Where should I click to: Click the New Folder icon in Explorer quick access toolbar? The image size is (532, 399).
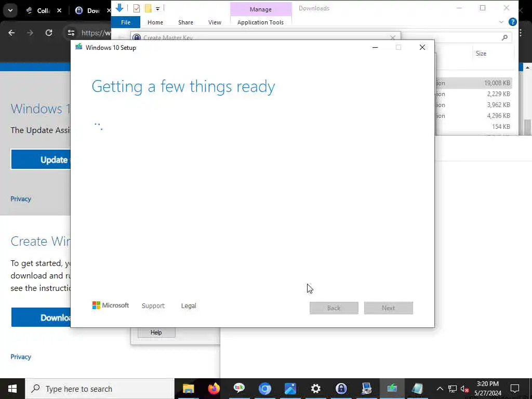coord(148,8)
